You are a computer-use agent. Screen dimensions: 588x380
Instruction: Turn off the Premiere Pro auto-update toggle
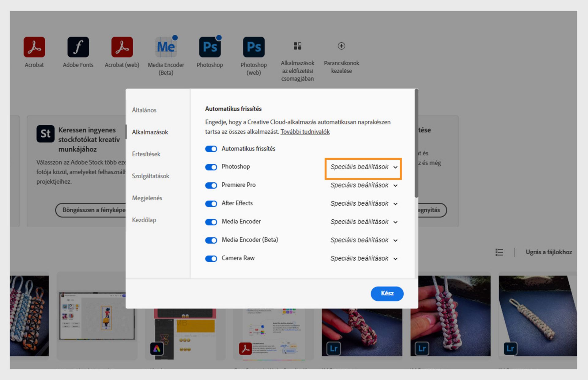click(x=211, y=185)
